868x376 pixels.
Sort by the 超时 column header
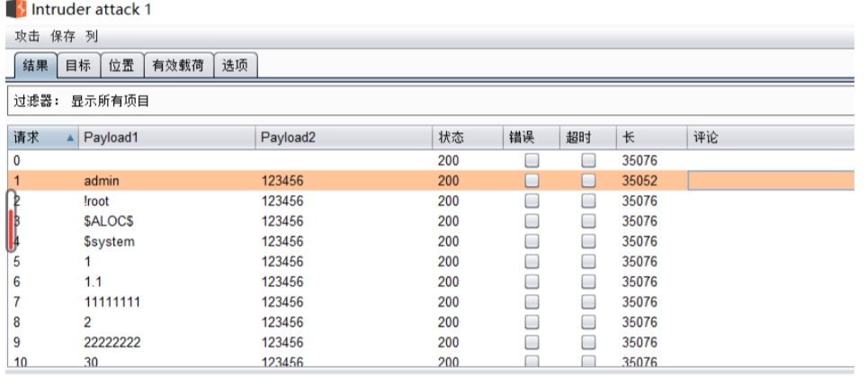pos(588,138)
